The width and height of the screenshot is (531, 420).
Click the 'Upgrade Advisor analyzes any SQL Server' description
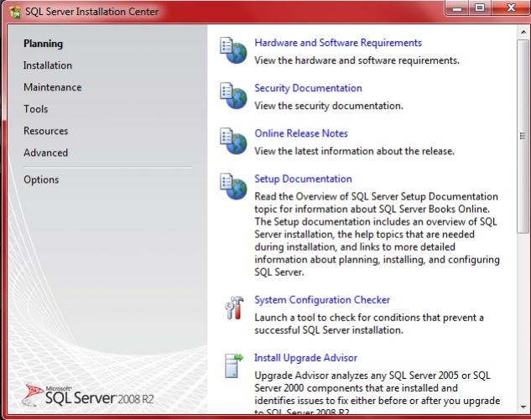pyautogui.click(x=377, y=394)
